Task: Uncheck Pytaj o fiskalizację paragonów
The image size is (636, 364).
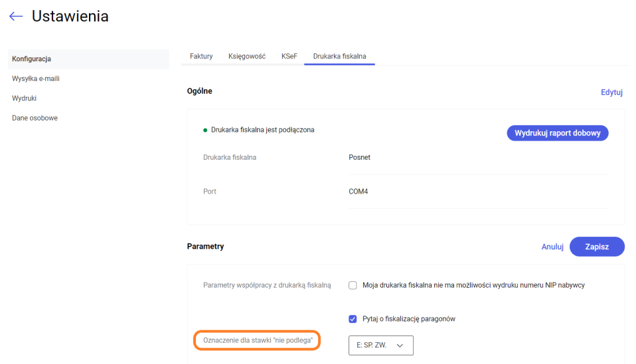Action: pos(353,319)
